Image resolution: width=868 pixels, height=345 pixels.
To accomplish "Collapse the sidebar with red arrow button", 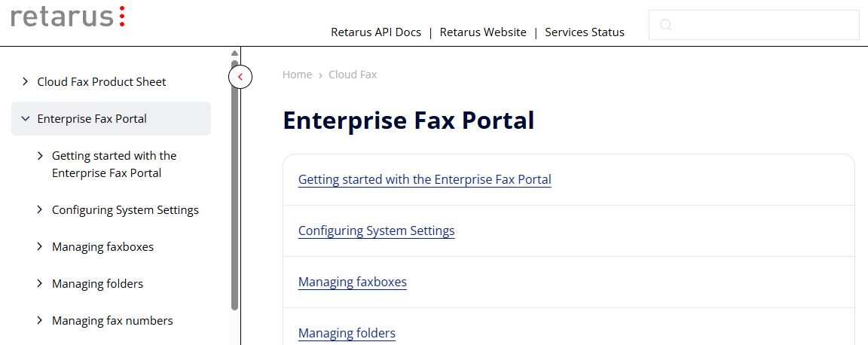I will click(x=240, y=77).
